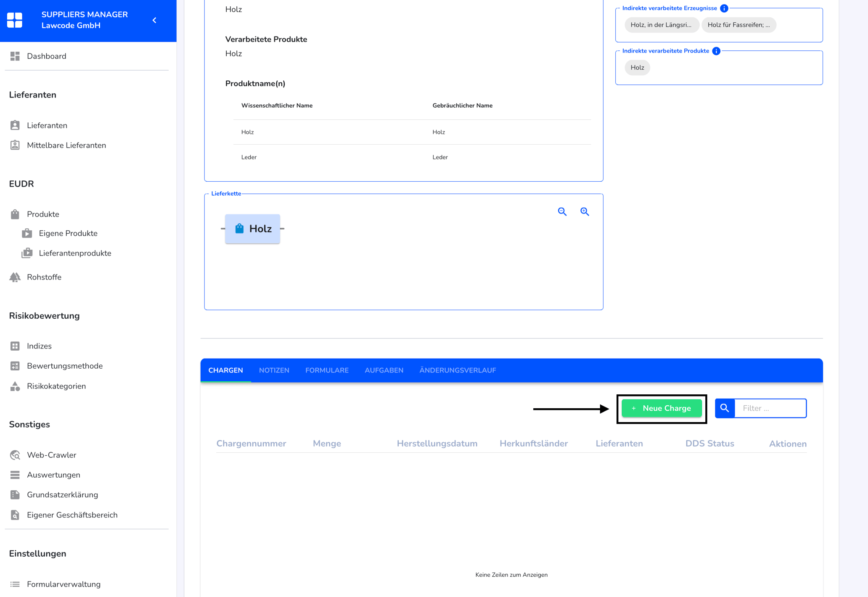This screenshot has width=868, height=597.
Task: Click the Mittelbare Lieferanten icon
Action: pos(15,145)
